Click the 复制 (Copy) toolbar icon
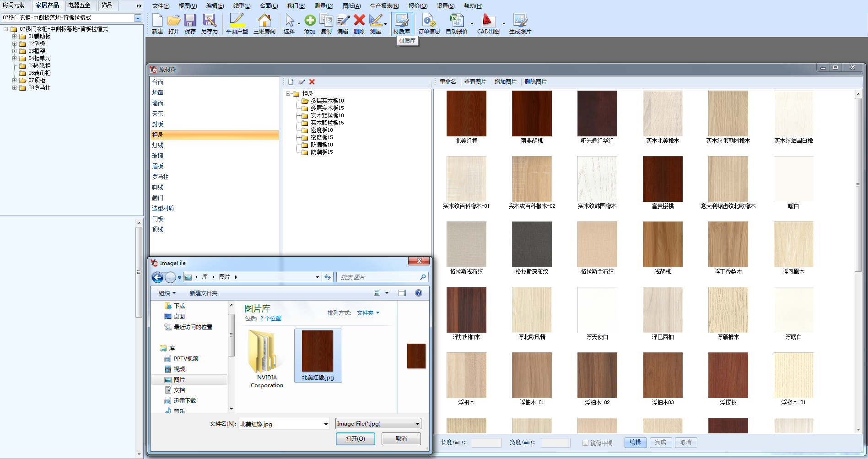The image size is (868, 459). (x=326, y=24)
